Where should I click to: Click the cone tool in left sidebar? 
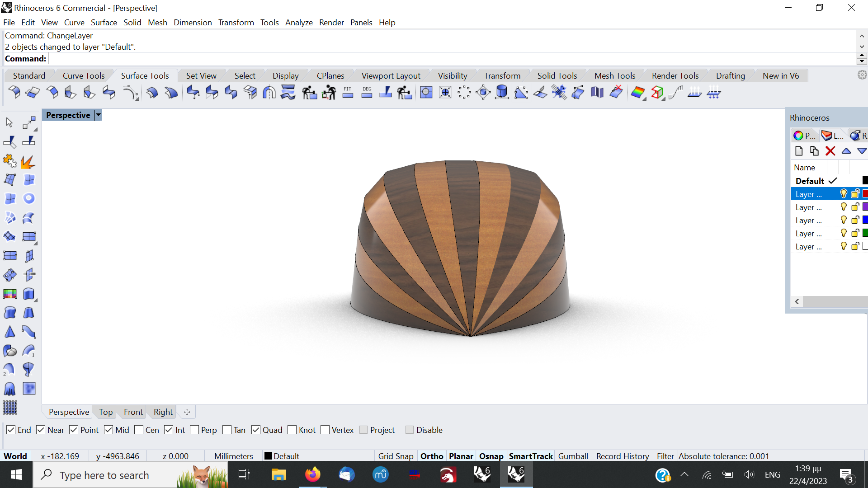click(9, 332)
